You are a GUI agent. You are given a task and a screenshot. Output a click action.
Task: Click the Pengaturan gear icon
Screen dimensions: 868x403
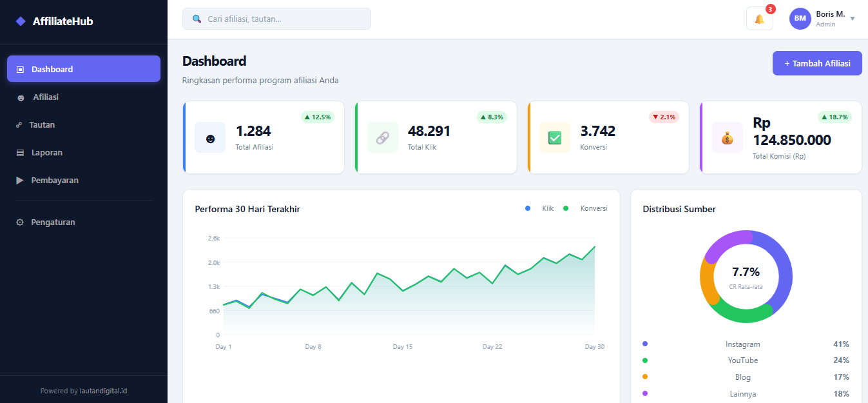pos(20,222)
